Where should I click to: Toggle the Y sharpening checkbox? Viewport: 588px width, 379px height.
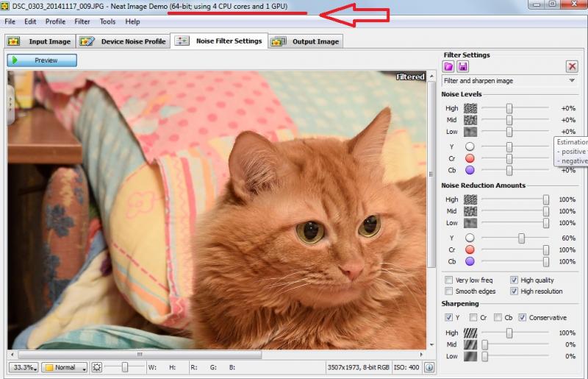(448, 317)
